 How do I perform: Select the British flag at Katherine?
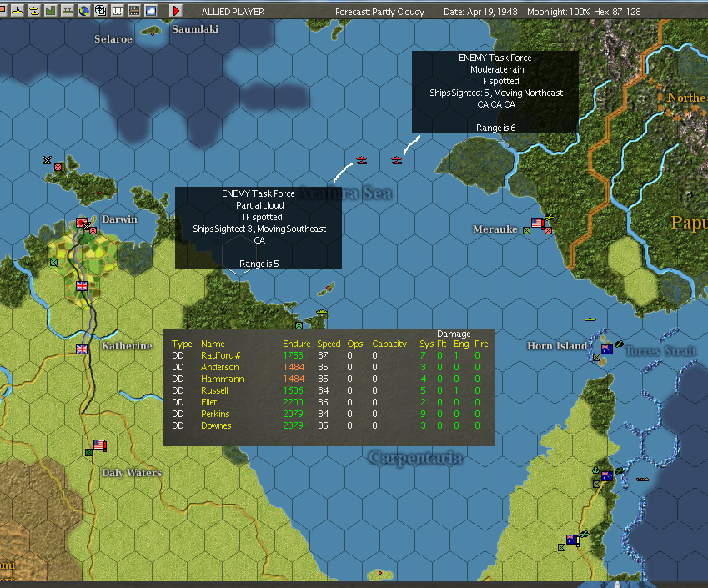(82, 349)
